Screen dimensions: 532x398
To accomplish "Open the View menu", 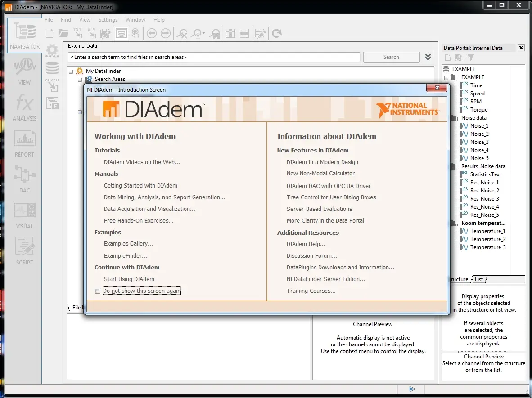I will pyautogui.click(x=85, y=20).
